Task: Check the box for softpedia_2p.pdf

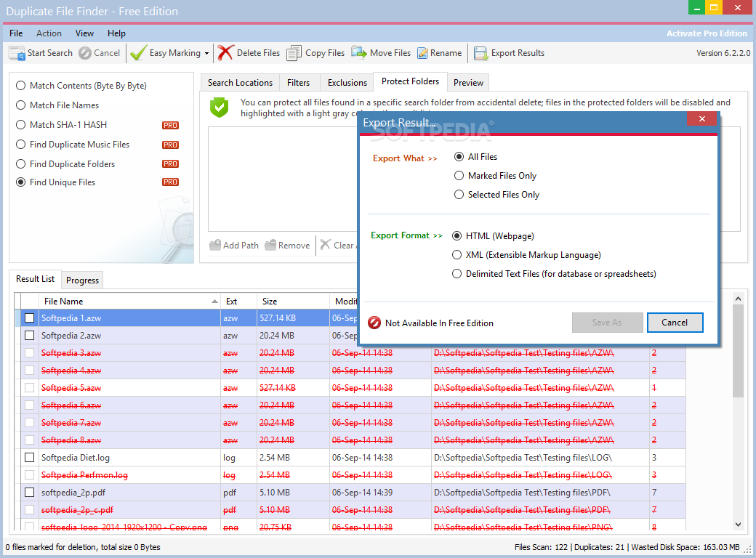Action: click(29, 493)
